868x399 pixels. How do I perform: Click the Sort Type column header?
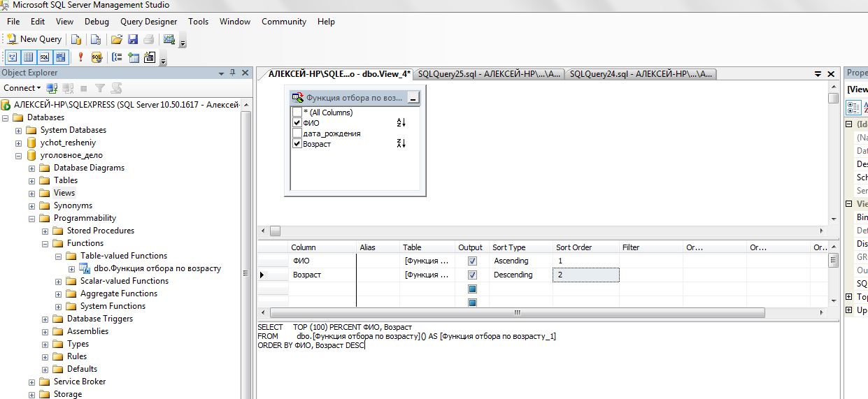coord(520,247)
